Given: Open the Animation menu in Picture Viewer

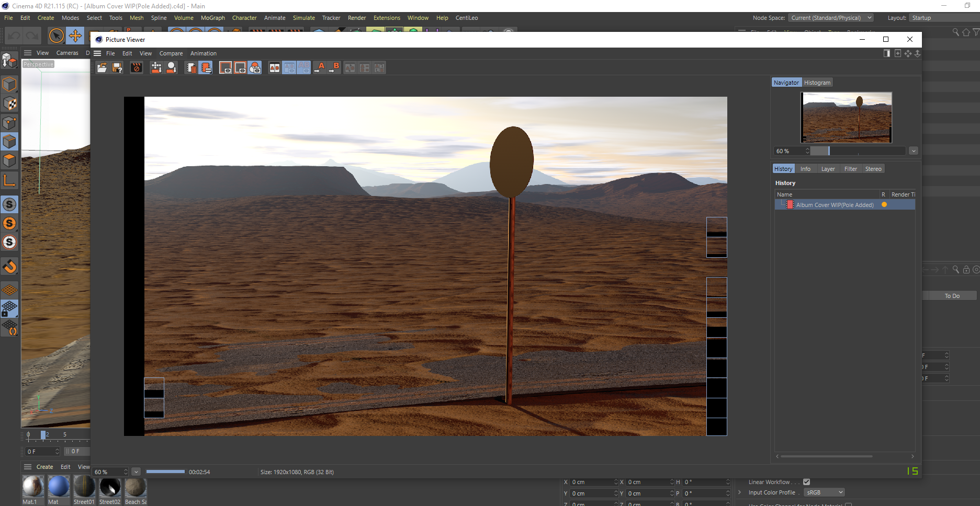Looking at the screenshot, I should point(204,53).
